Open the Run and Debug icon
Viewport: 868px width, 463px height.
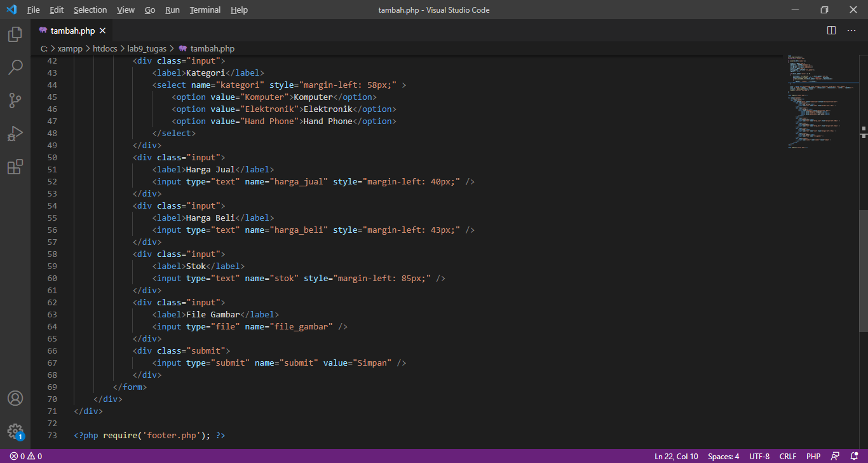coord(15,134)
